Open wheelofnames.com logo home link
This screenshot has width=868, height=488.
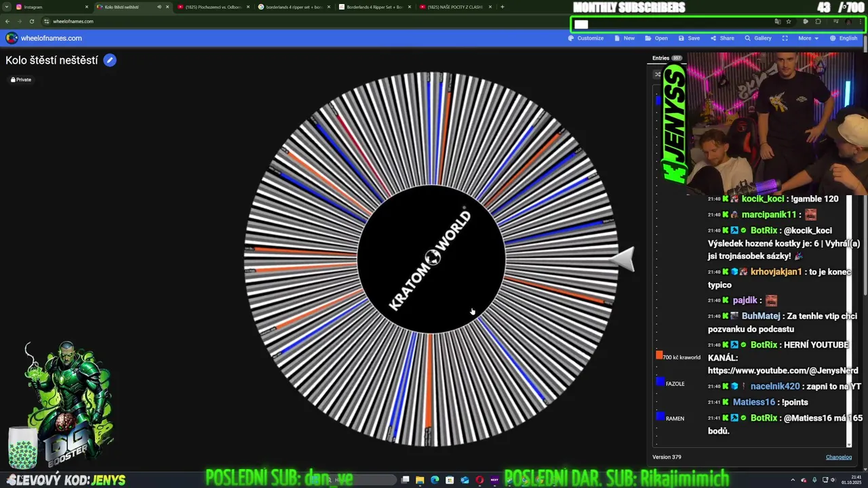click(44, 38)
